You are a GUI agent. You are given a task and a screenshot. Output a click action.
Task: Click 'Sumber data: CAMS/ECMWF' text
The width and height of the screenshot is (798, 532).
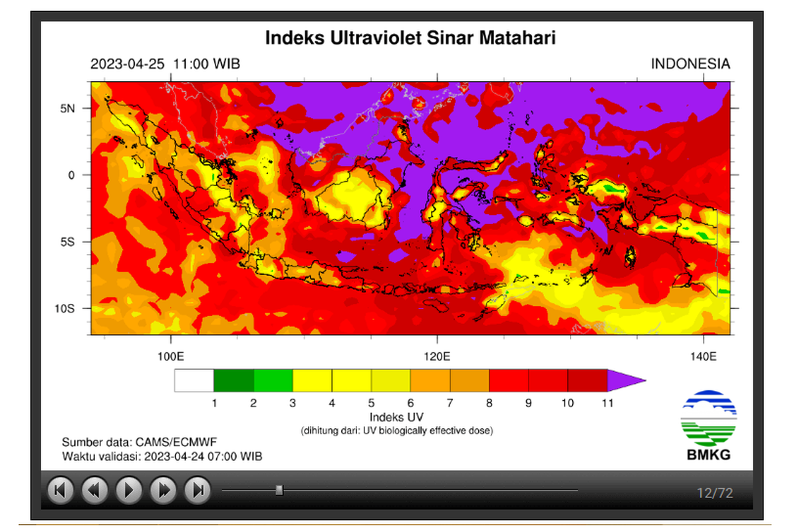click(x=140, y=442)
